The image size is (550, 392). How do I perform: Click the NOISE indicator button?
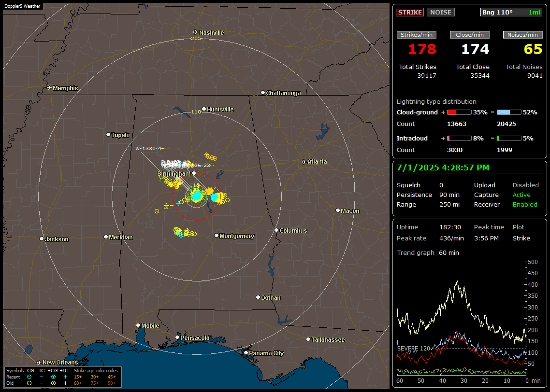click(x=441, y=12)
